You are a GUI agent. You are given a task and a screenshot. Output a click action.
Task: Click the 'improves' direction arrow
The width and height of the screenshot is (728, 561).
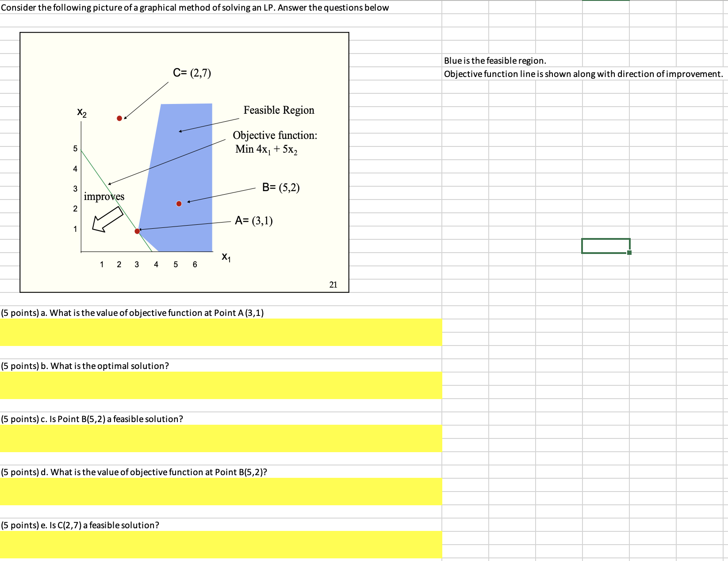tap(106, 220)
